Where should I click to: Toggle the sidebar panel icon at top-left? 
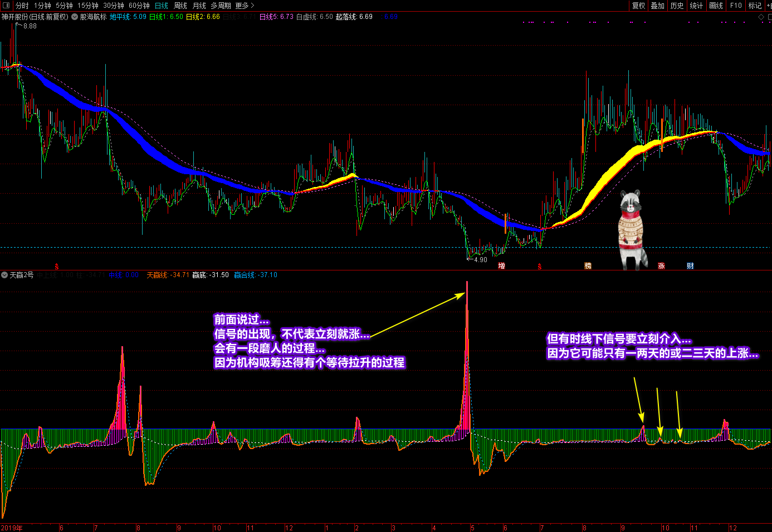tap(7, 6)
